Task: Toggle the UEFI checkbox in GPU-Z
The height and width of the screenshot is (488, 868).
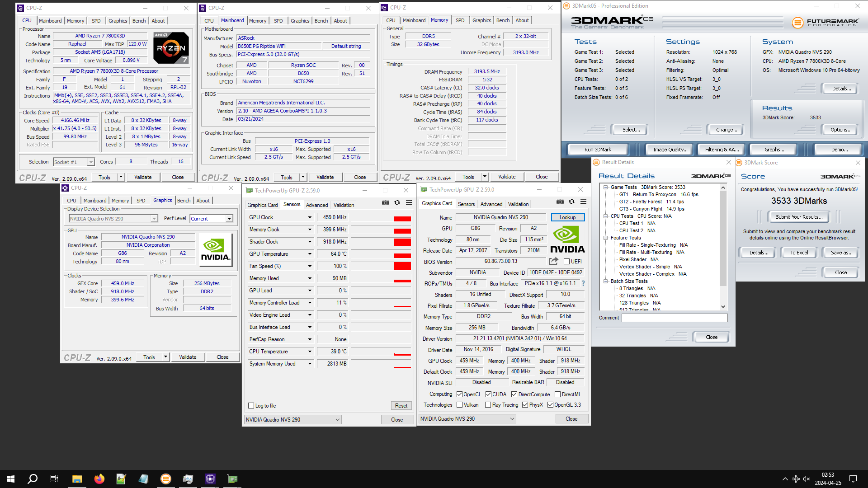Action: (x=566, y=262)
